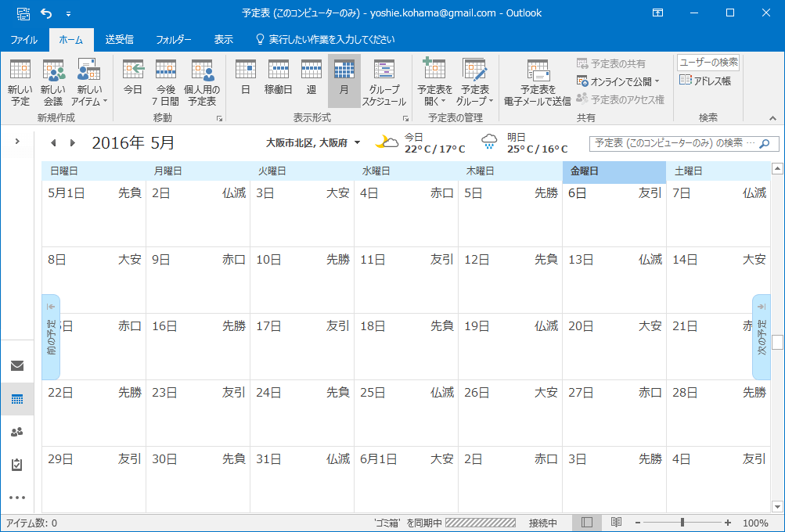Expand the folder pane chevron

point(17,141)
